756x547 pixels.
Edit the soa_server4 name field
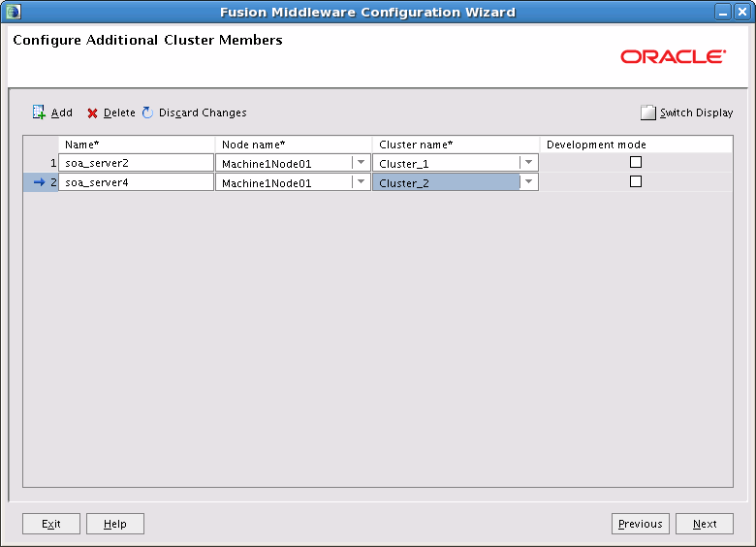pos(136,182)
